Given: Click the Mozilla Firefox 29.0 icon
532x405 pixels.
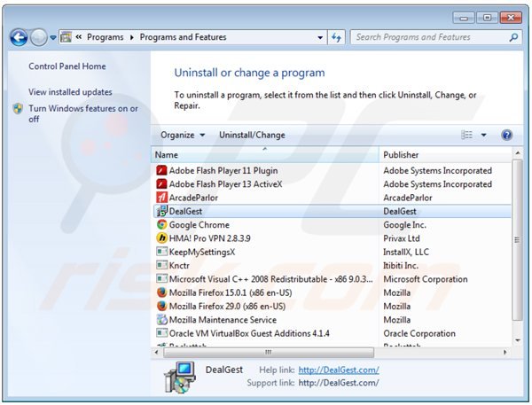Looking at the screenshot, I should pyautogui.click(x=162, y=306).
